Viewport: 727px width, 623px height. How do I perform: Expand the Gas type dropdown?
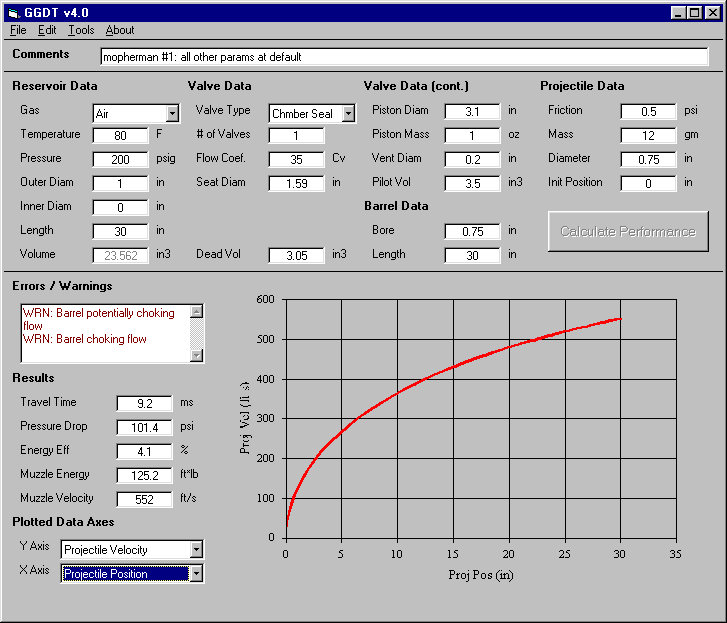tap(172, 114)
